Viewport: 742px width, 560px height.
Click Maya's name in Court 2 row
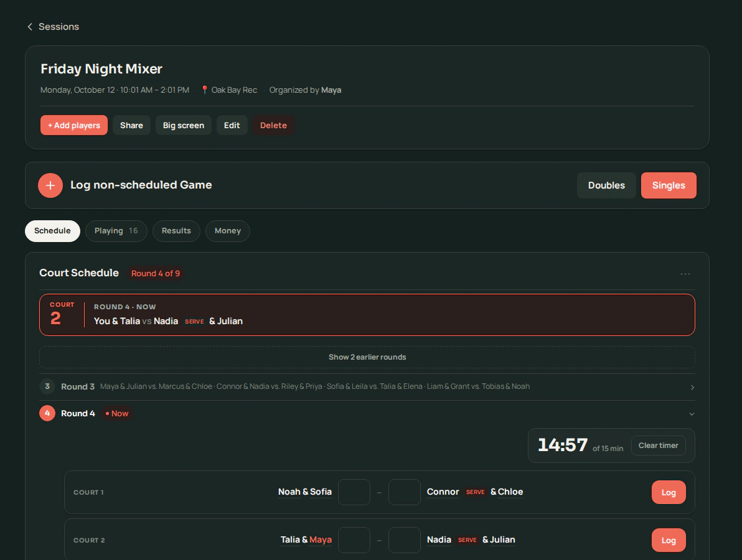pyautogui.click(x=321, y=539)
